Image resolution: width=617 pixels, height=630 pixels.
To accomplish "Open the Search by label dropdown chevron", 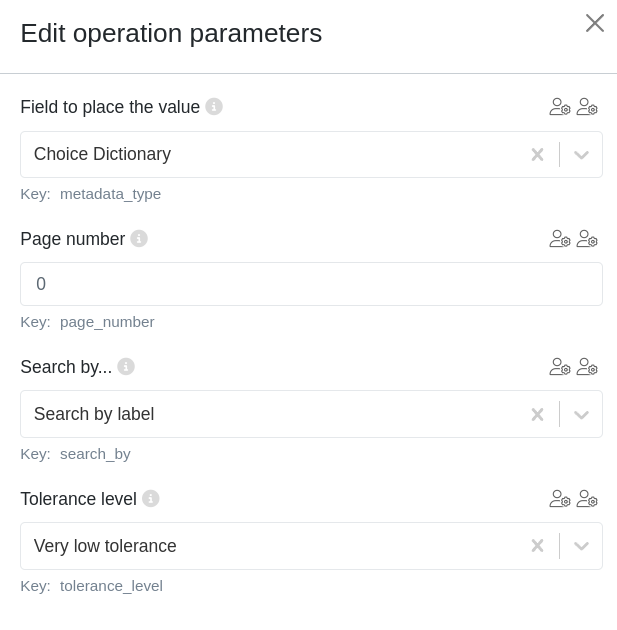I will tap(581, 414).
